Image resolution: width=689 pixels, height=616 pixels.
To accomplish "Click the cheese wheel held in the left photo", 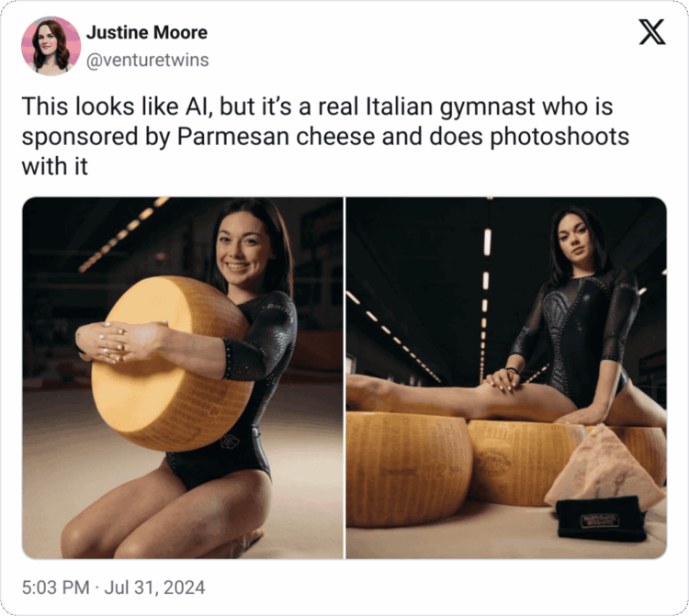I will [173, 364].
